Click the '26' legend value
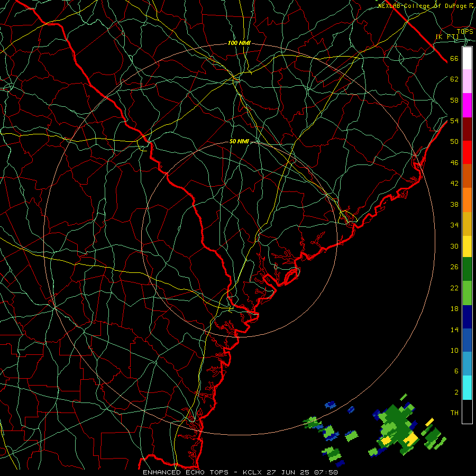Image resolution: width=476 pixels, height=476 pixels. 454,267
